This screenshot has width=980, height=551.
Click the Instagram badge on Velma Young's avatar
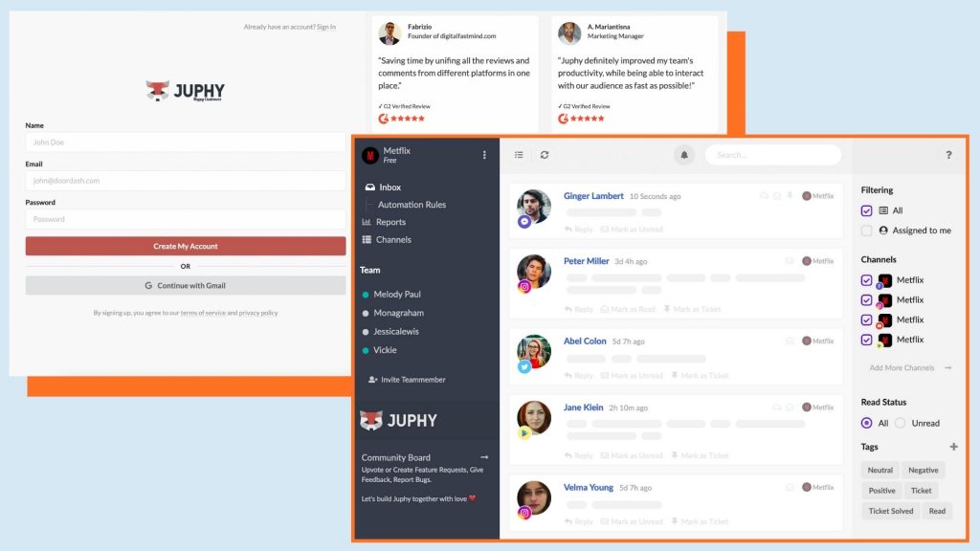point(524,513)
